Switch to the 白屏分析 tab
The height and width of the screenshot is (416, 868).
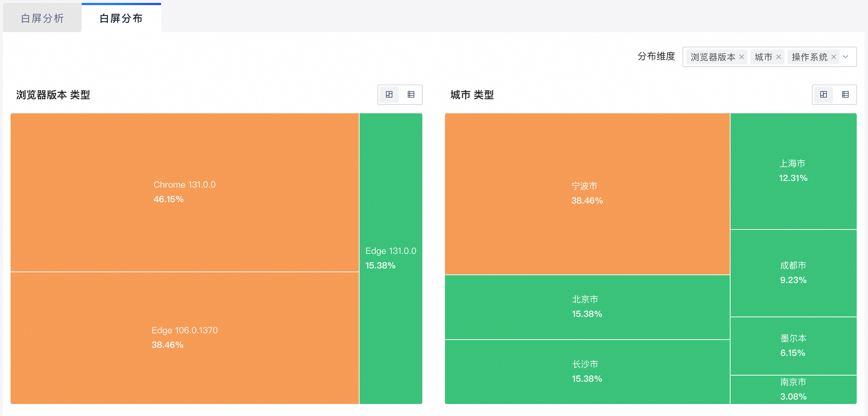42,18
